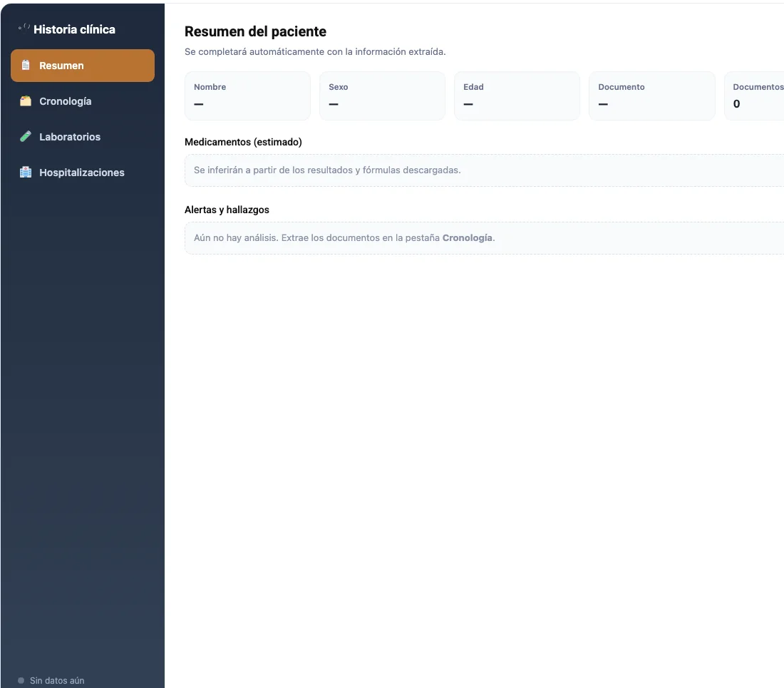Select the Documento summary card

click(x=652, y=96)
